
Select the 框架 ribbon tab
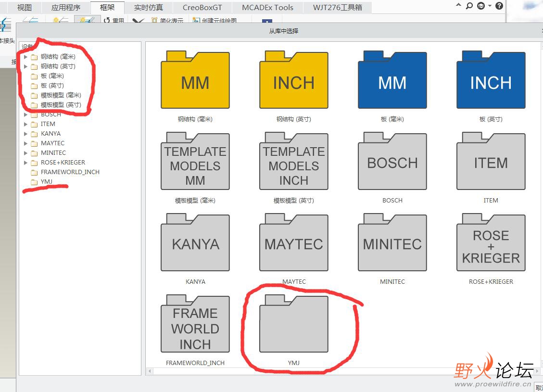[107, 7]
